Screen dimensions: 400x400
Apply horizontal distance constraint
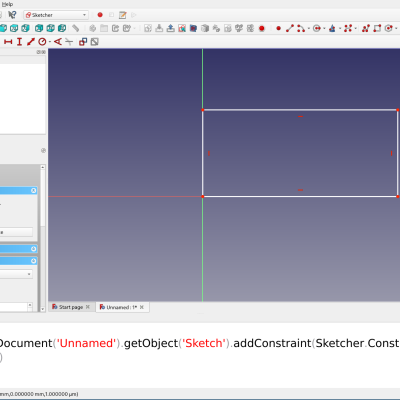8,42
